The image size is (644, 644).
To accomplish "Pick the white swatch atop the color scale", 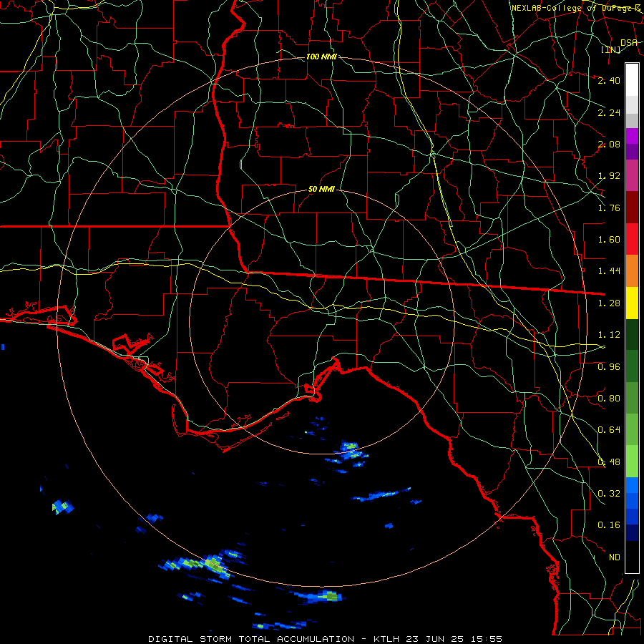I will pos(632,80).
